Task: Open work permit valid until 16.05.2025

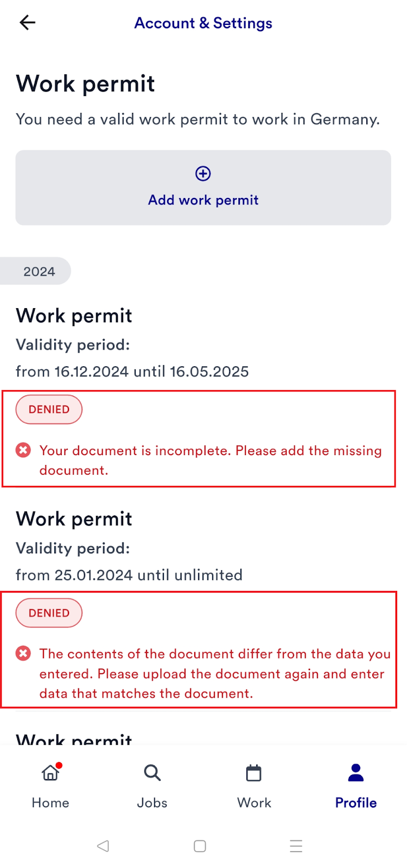Action: pos(132,344)
